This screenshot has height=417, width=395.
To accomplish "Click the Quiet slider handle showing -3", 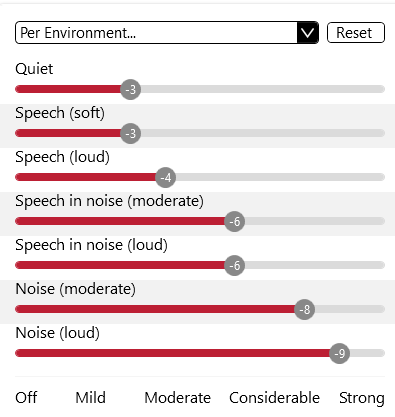I will (131, 89).
